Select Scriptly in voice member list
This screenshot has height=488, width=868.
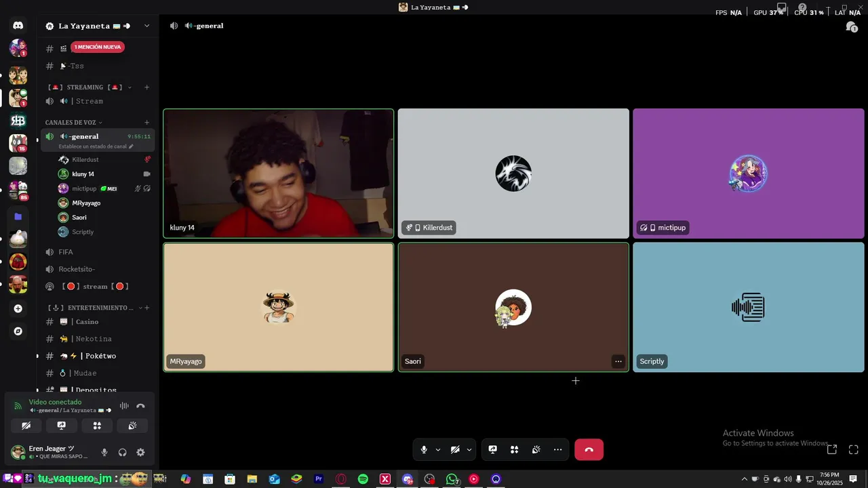pos(104,232)
